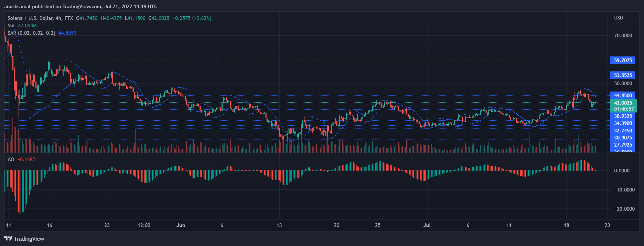The height and width of the screenshot is (246, 644).
Task: Click the TradingView logo at bottom left
Action: pos(24,239)
